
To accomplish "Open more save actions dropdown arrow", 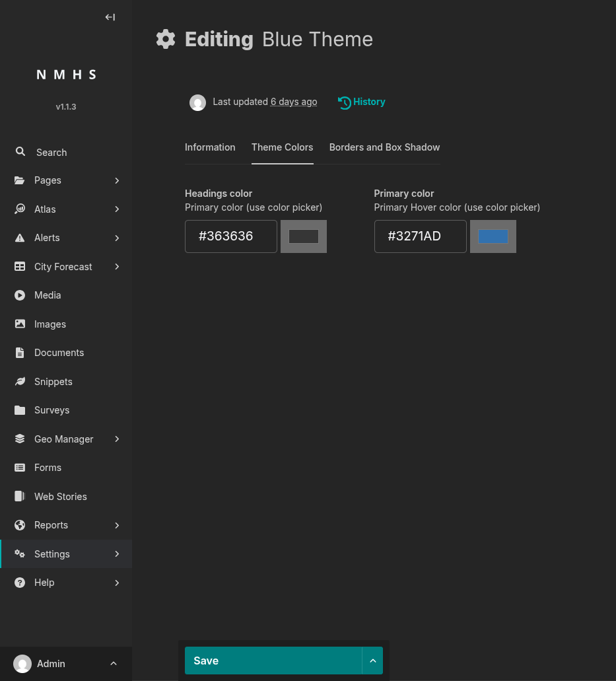I will pyautogui.click(x=372, y=661).
